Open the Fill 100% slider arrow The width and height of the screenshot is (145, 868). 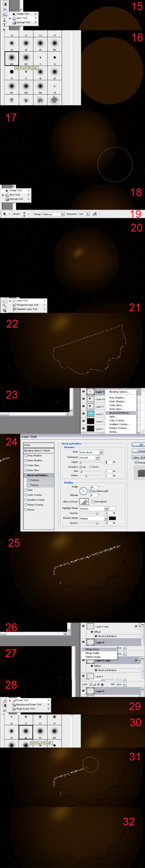click(124, 684)
